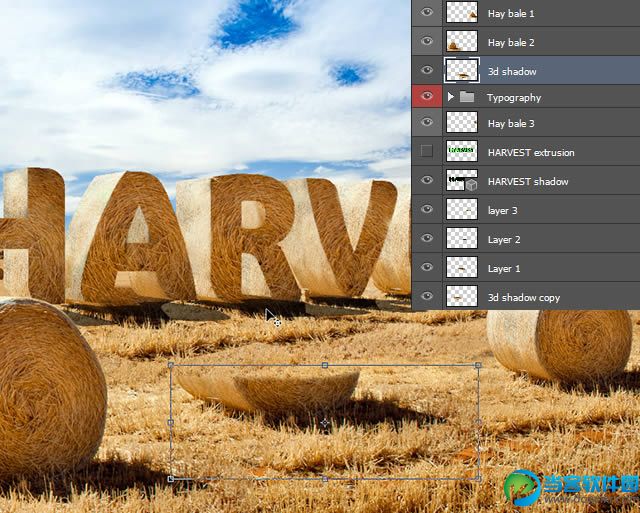The image size is (640, 513).
Task: Click the top-middle transform handle
Action: tap(324, 365)
